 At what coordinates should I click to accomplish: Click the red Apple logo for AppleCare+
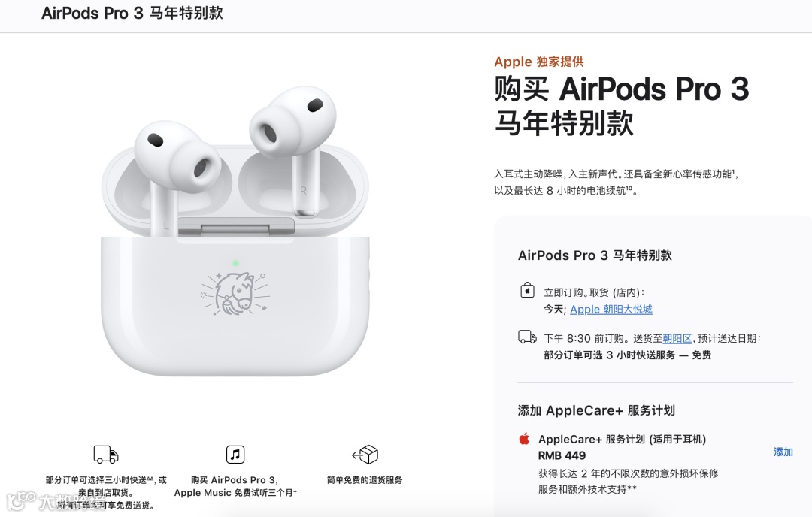click(x=524, y=439)
